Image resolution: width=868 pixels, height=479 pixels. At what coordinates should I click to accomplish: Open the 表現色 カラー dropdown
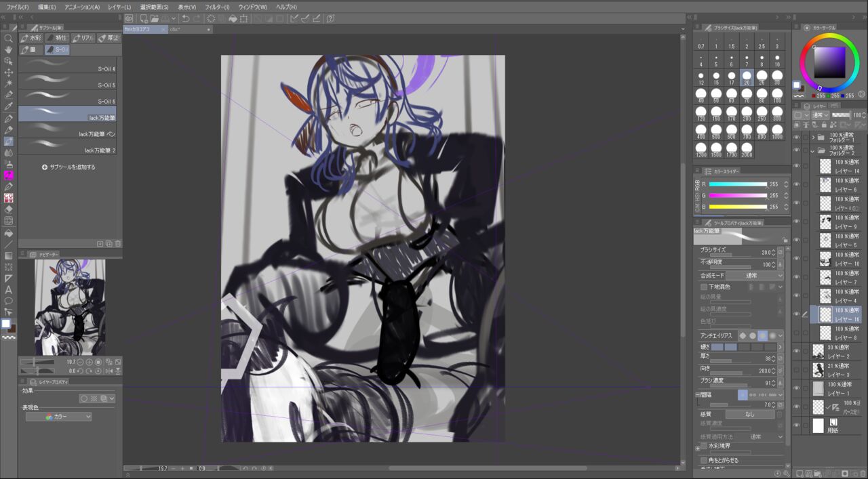click(58, 417)
